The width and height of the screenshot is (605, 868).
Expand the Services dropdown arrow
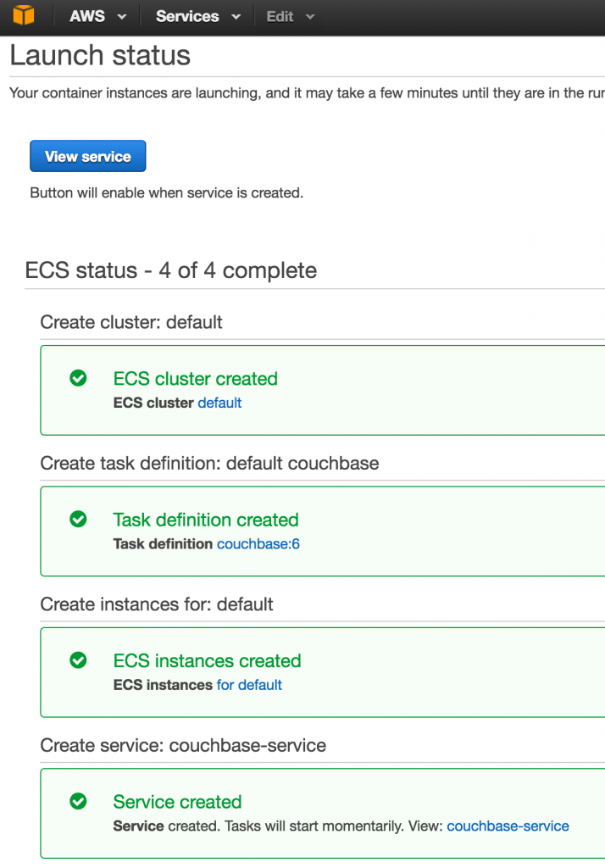pos(236,17)
